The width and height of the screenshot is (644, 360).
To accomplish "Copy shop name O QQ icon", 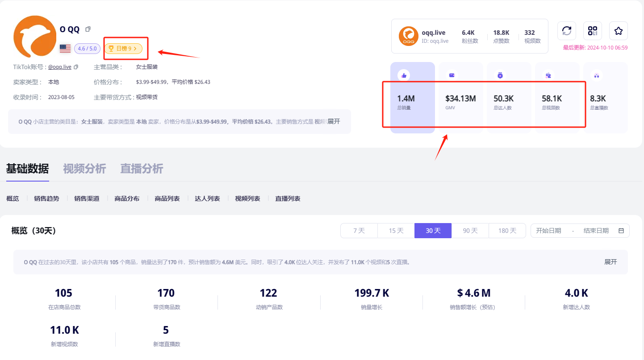I will [88, 29].
